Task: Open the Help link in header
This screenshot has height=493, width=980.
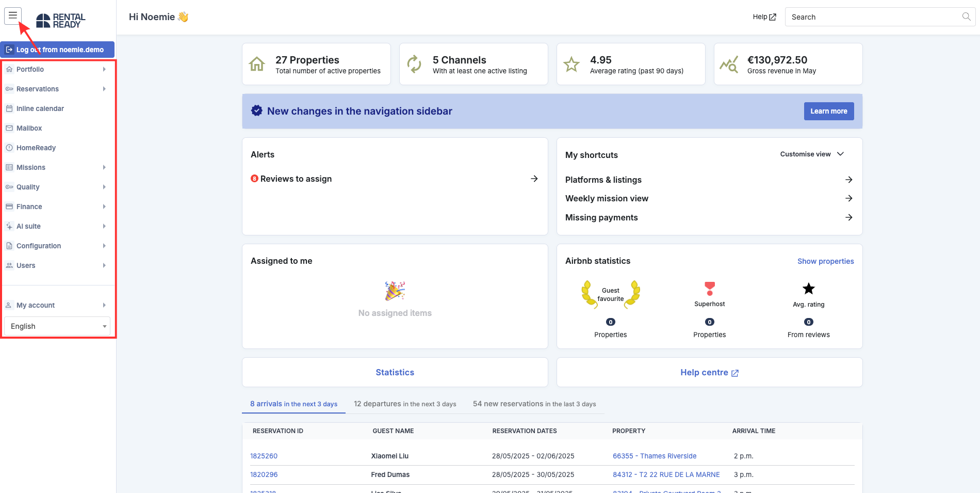Action: 764,17
